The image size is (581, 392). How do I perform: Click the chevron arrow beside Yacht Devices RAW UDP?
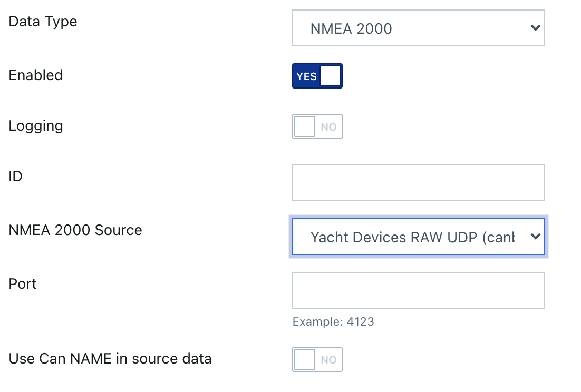[536, 236]
